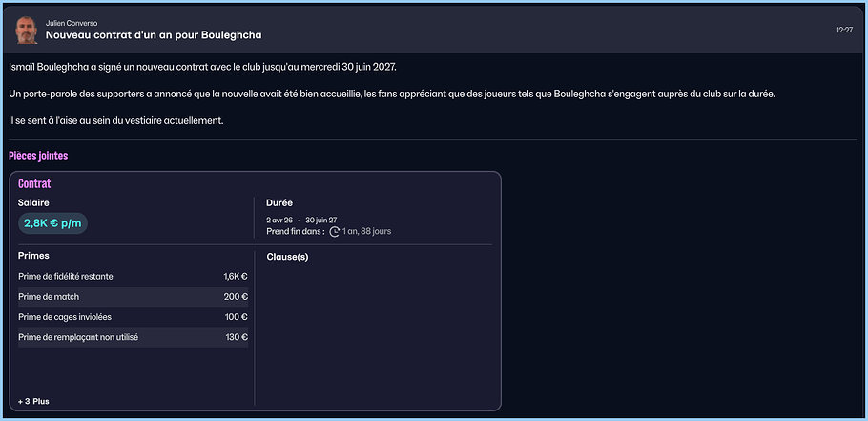
Task: Expand bonuses with the '+ 3 Plus' link
Action: [x=34, y=401]
